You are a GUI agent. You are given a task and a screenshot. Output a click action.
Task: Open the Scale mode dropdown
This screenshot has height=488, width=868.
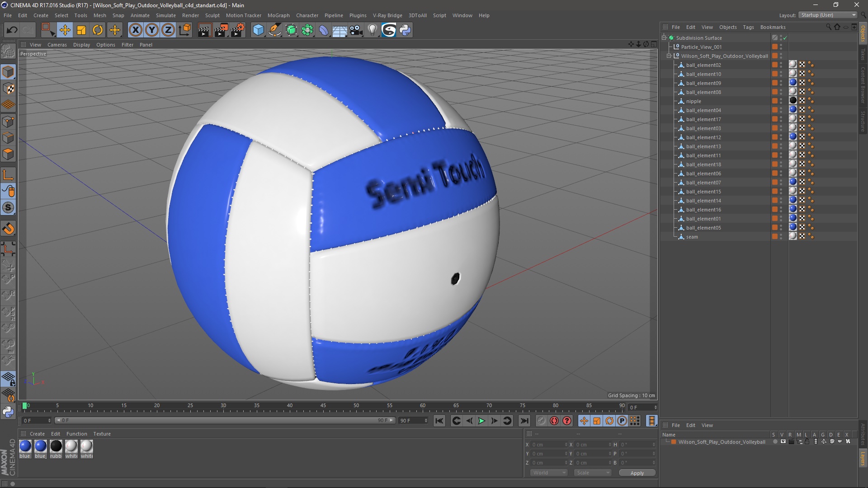(x=593, y=473)
